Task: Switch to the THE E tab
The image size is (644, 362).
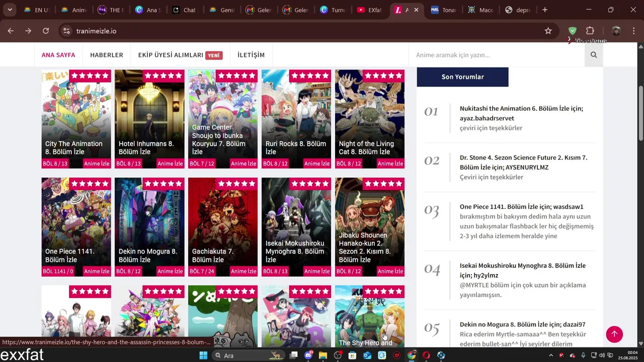Action: pyautogui.click(x=111, y=10)
